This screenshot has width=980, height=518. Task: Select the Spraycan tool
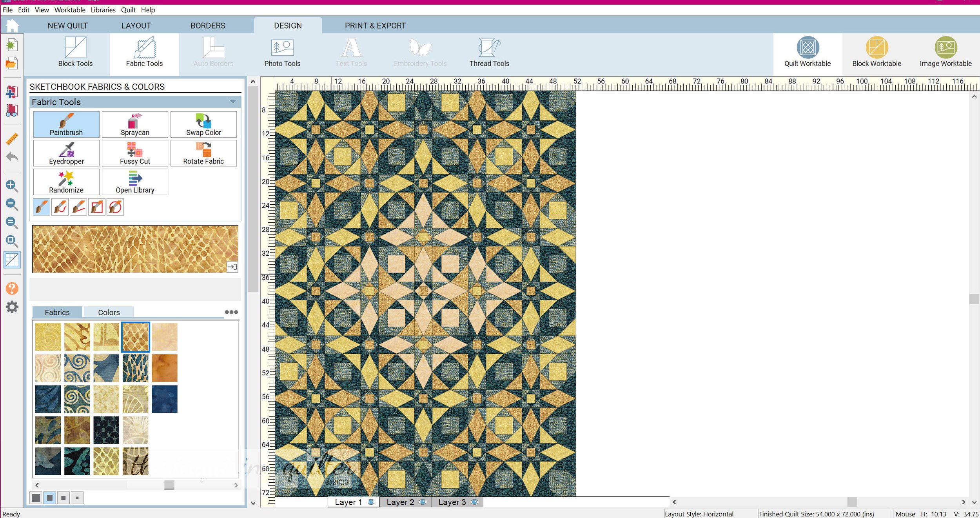pos(135,125)
